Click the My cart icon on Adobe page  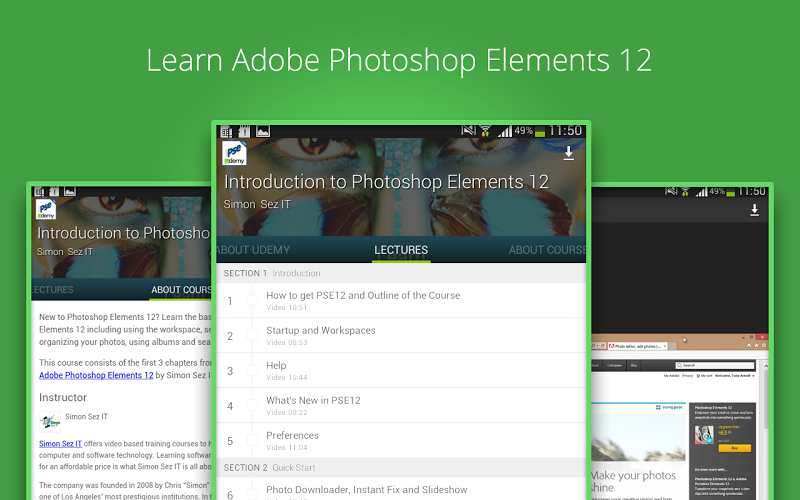[x=697, y=376]
